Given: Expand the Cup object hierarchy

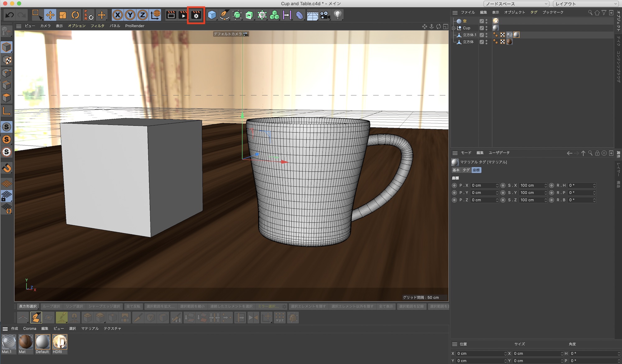Looking at the screenshot, I should 454,28.
